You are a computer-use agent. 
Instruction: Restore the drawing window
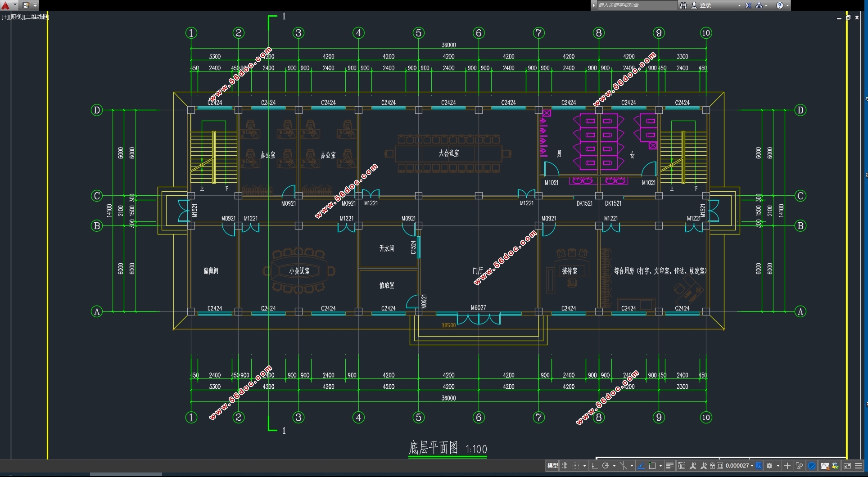tap(848, 18)
